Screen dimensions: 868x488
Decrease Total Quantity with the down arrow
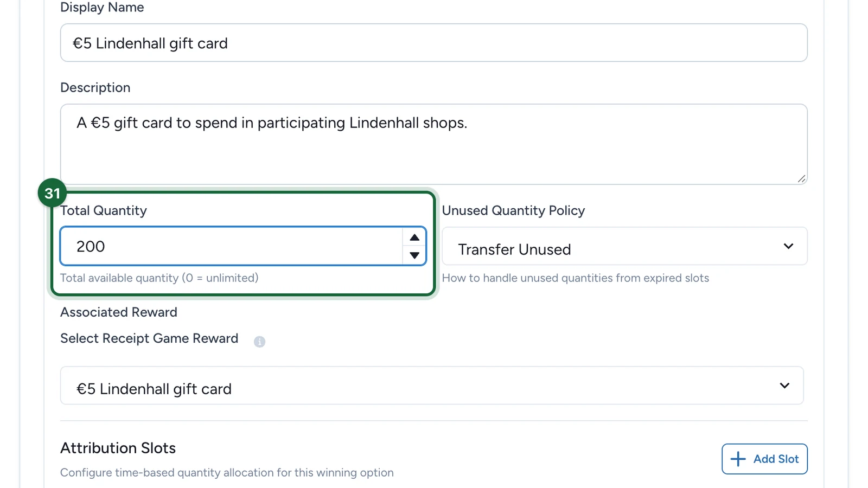coord(414,255)
